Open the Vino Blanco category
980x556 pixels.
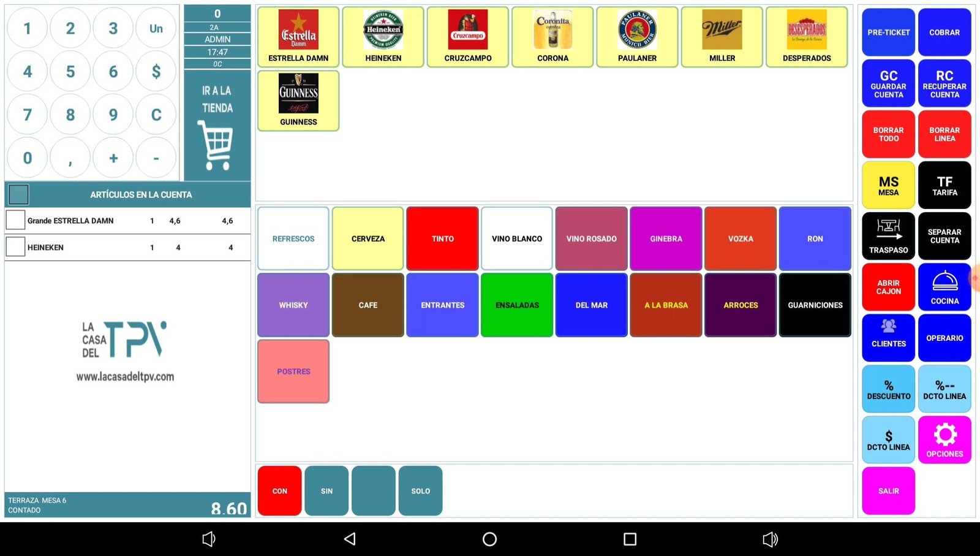[x=517, y=238]
